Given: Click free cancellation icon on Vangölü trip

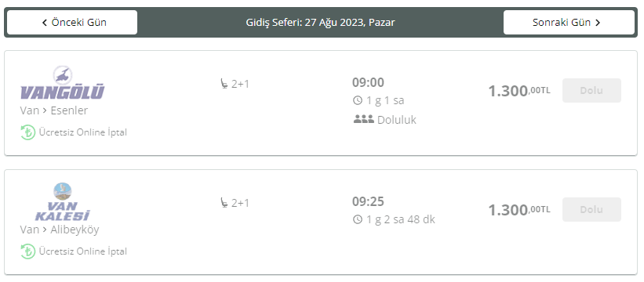Looking at the screenshot, I should (28, 132).
